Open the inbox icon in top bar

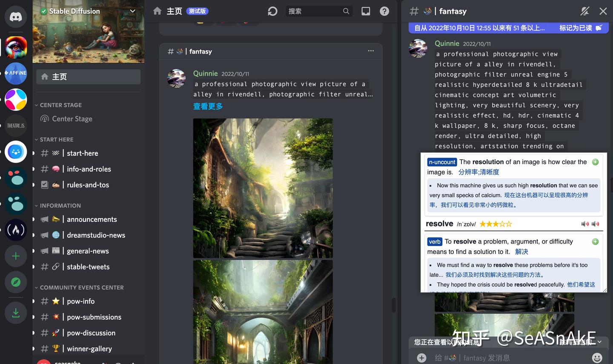[x=366, y=11]
